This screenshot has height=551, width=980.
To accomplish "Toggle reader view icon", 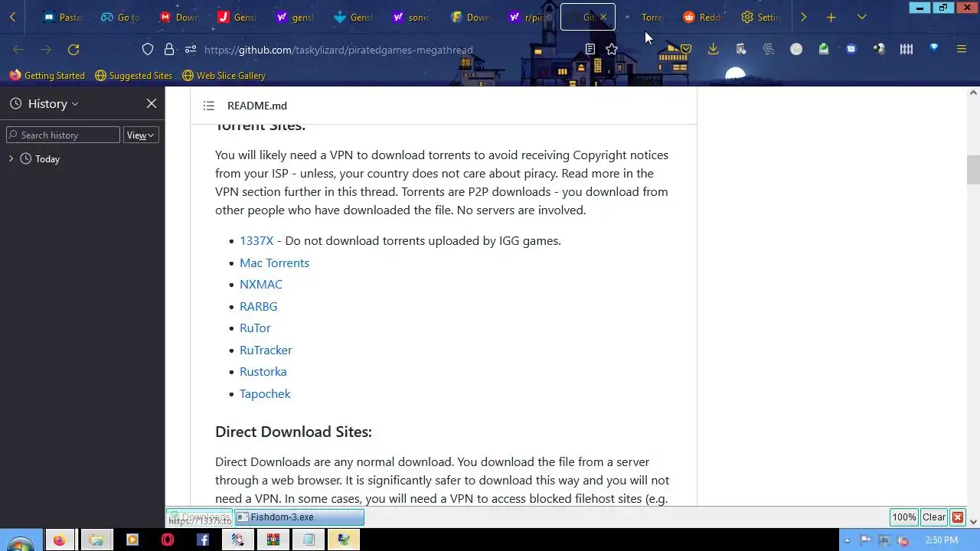I will pyautogui.click(x=590, y=50).
